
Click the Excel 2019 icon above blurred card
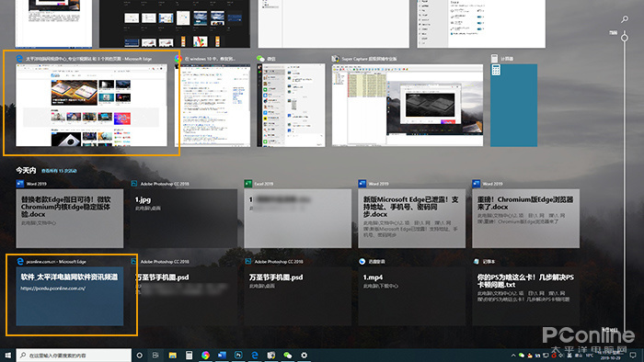tap(248, 183)
